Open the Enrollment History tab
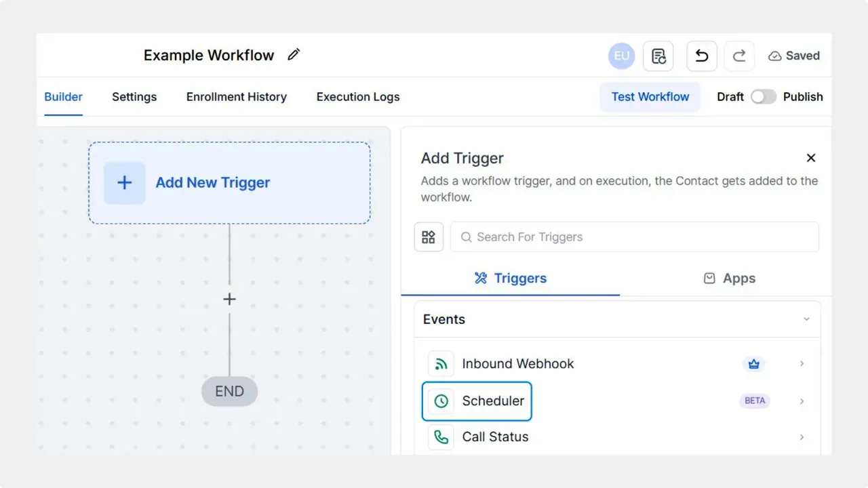The height and width of the screenshot is (488, 868). click(x=236, y=97)
